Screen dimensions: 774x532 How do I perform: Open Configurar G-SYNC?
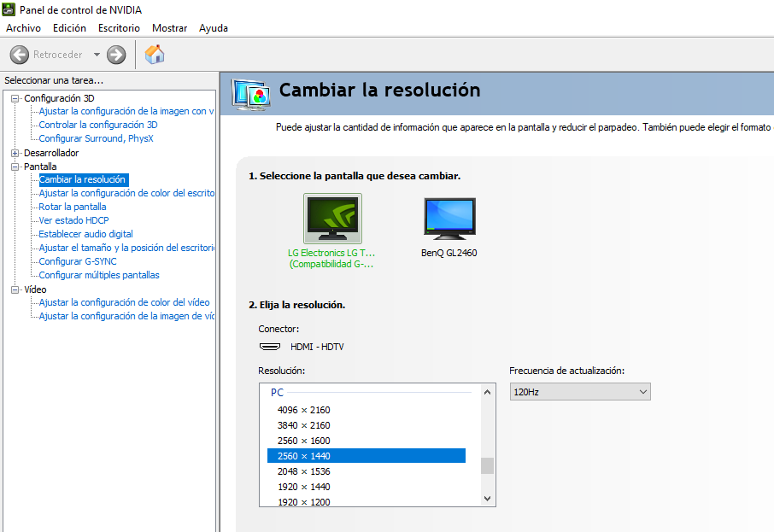(x=78, y=261)
